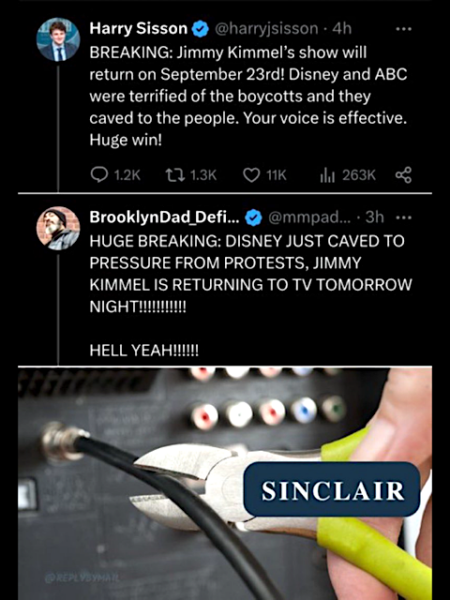Open view analytics showing 263K
Image resolution: width=450 pixels, height=600 pixels.
[347, 175]
